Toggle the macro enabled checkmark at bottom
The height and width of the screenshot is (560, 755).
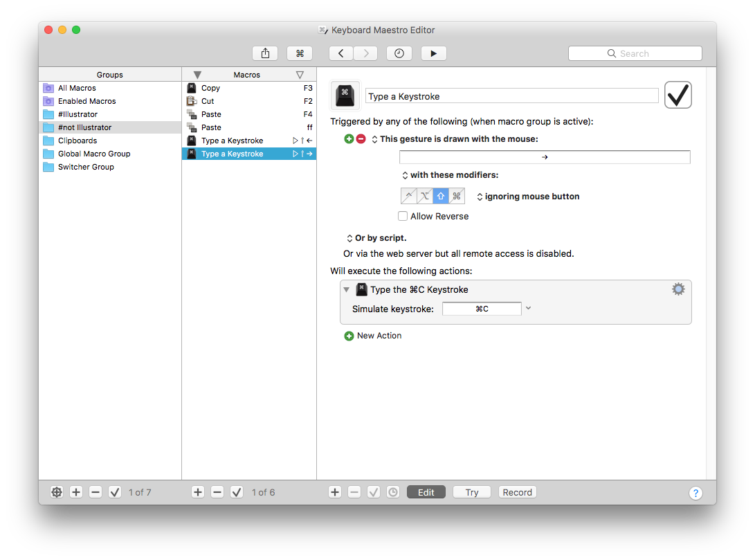tap(237, 492)
